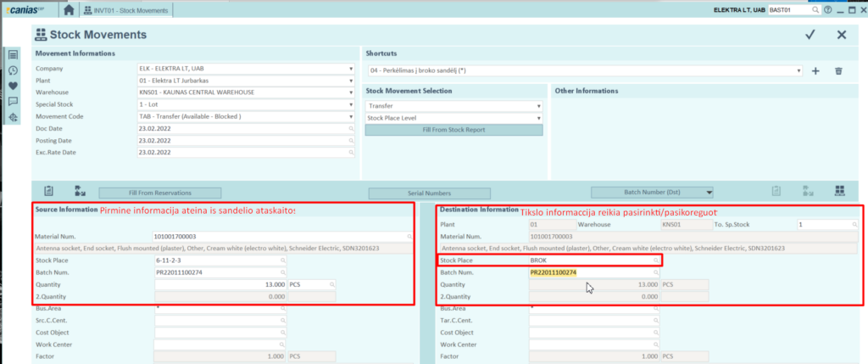
Task: Confirm the stock movement with the checkmark icon
Action: [x=810, y=35]
